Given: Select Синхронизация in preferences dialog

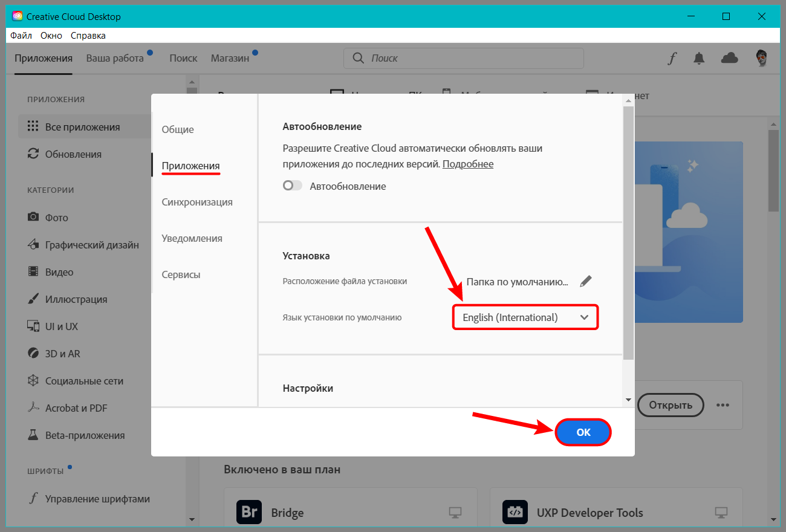Looking at the screenshot, I should (197, 202).
